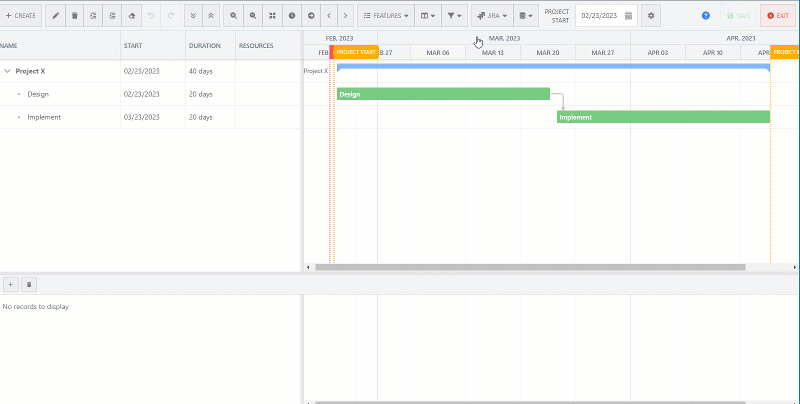The width and height of the screenshot is (800, 404).
Task: Click the trash delete icon in top toolbar
Action: point(74,16)
